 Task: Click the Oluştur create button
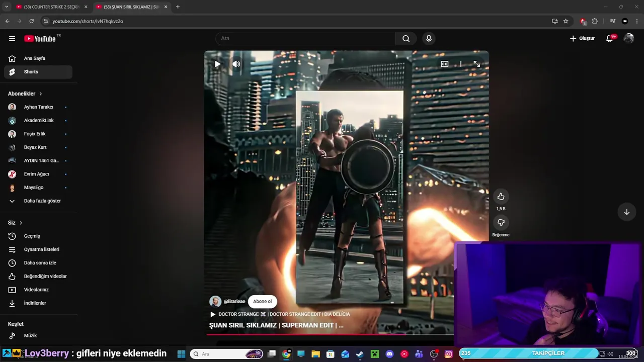(x=582, y=39)
